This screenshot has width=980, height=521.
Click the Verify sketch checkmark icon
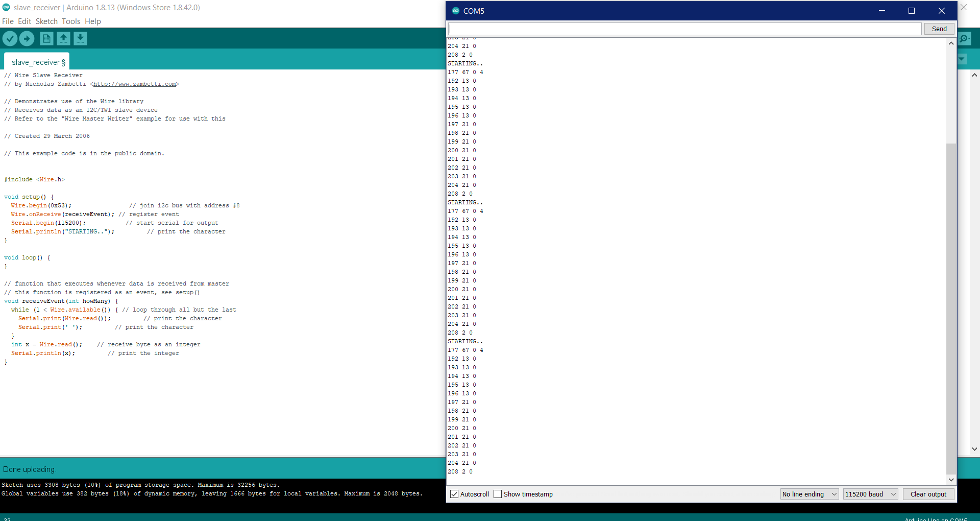10,38
